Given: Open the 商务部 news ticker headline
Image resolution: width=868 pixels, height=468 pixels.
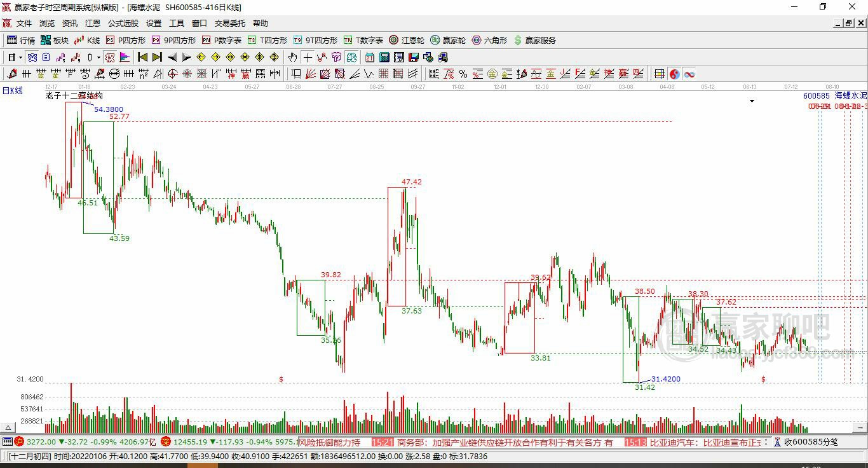Looking at the screenshot, I should pyautogui.click(x=505, y=442).
